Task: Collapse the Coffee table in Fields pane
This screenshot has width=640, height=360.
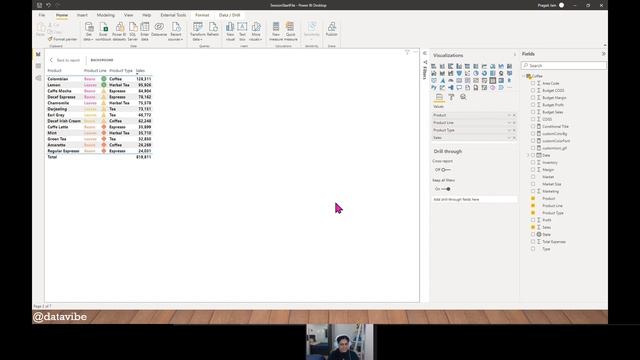Action: (524, 76)
